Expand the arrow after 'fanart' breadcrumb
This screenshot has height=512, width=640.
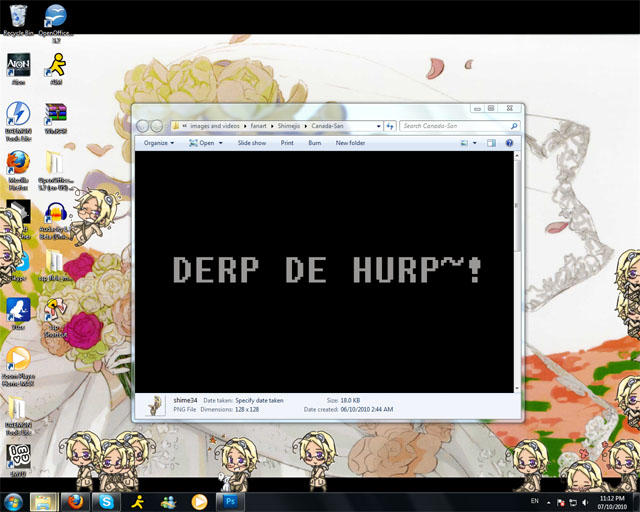pyautogui.click(x=272, y=126)
